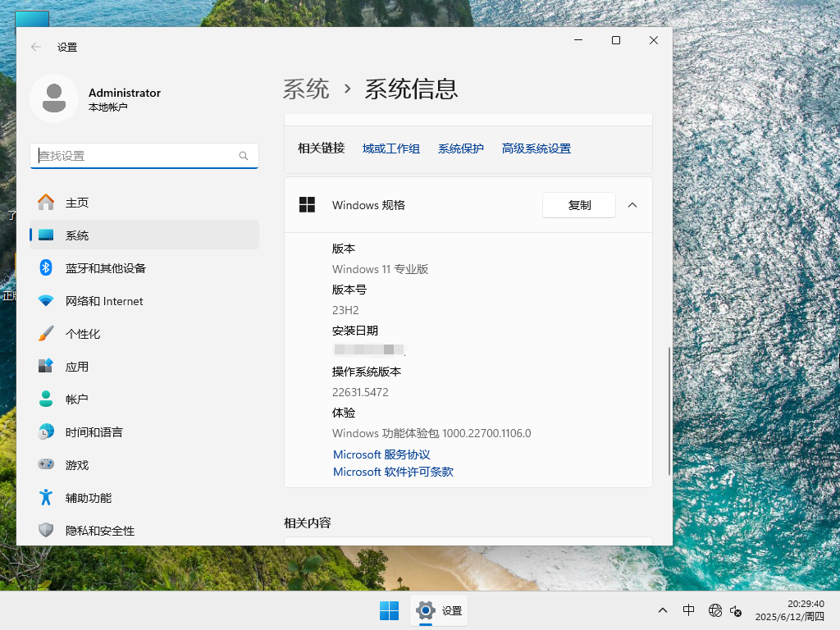Open 帐户 settings
The width and height of the screenshot is (840, 630).
point(77,399)
